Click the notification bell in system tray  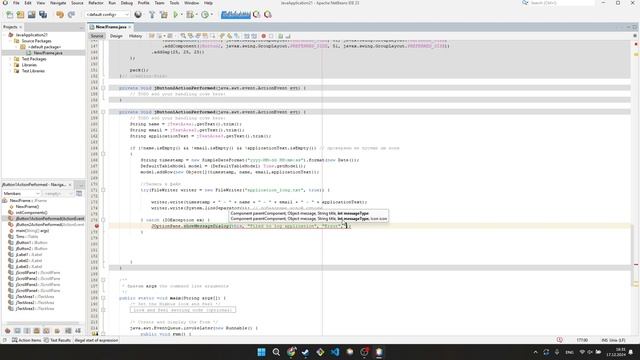click(631, 352)
